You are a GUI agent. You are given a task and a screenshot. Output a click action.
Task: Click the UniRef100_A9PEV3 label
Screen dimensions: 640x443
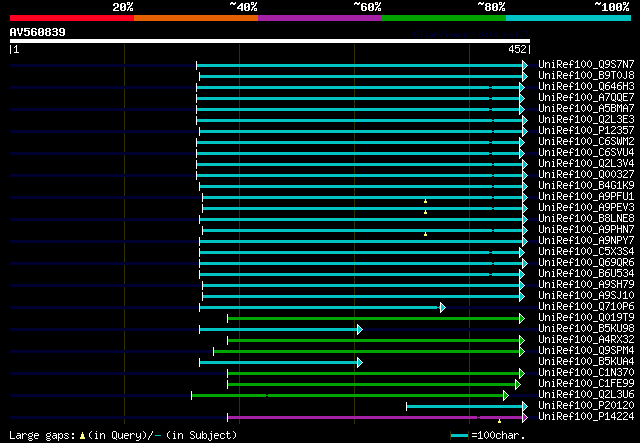click(x=586, y=207)
